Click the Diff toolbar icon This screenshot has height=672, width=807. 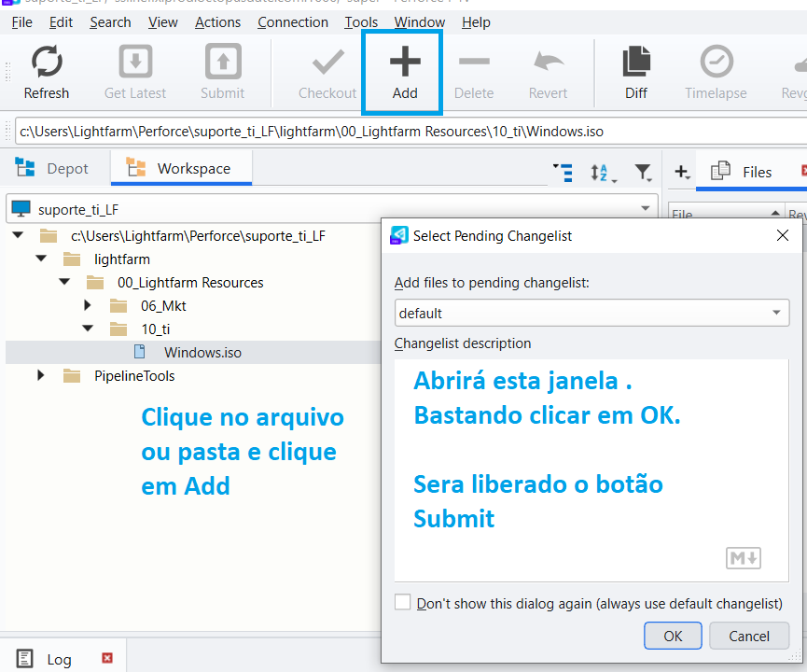(x=636, y=62)
